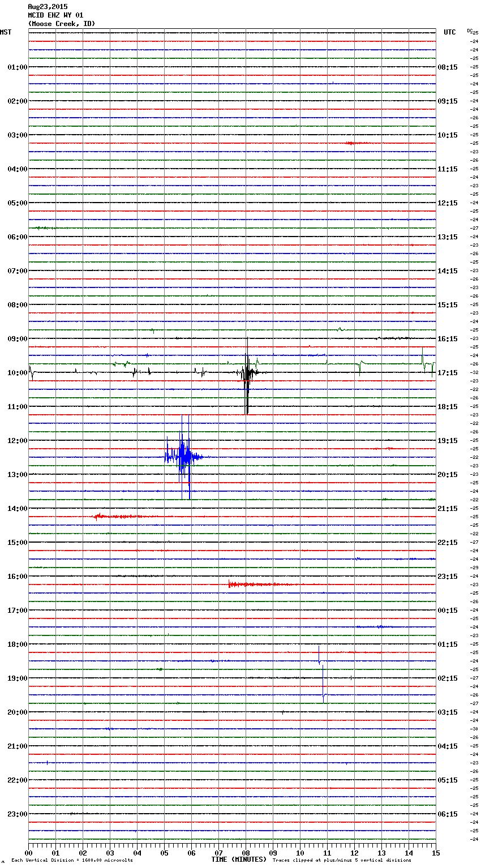Select the 20:00 MST hour label

point(17,712)
